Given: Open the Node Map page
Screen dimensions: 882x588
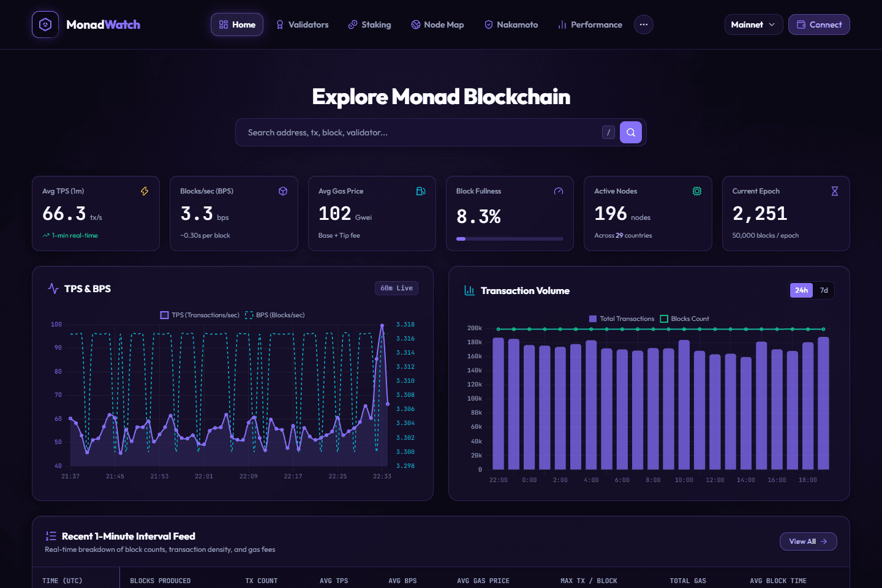Looking at the screenshot, I should (437, 24).
